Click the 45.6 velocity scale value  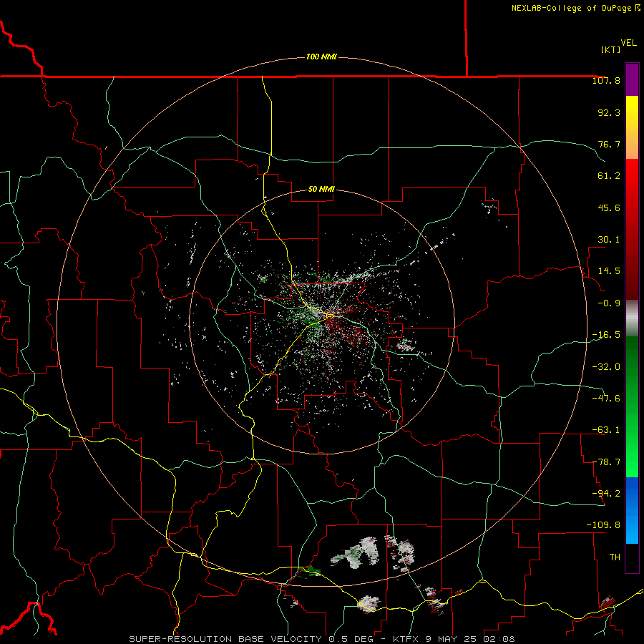click(609, 208)
